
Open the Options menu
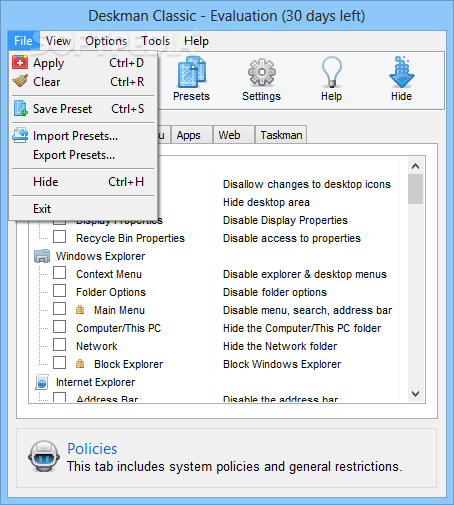106,41
